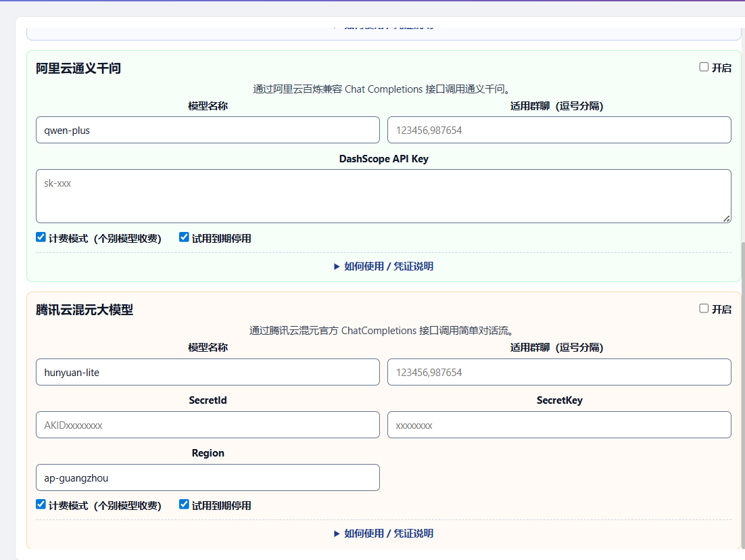This screenshot has width=745, height=560.
Task: Select the DashScope API Key label
Action: [x=383, y=159]
